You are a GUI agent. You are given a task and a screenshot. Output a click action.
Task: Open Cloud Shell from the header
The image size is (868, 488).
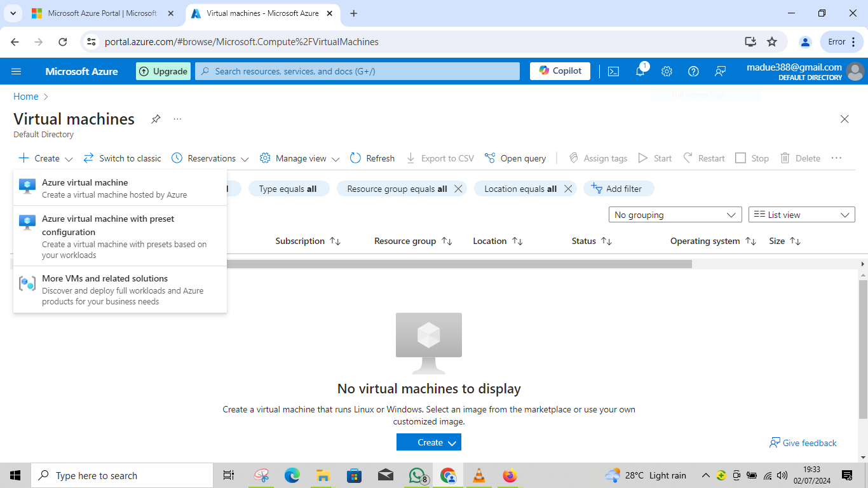point(613,71)
